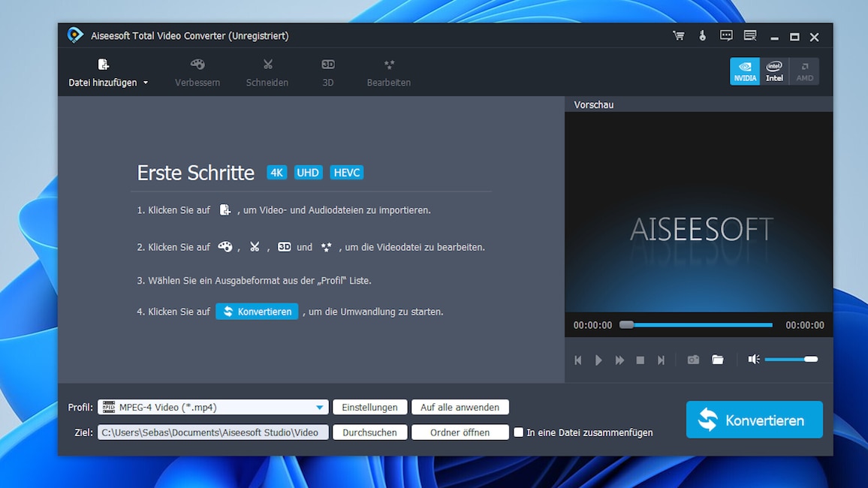Image resolution: width=868 pixels, height=488 pixels.
Task: Take a snapshot with camera icon
Action: 693,360
